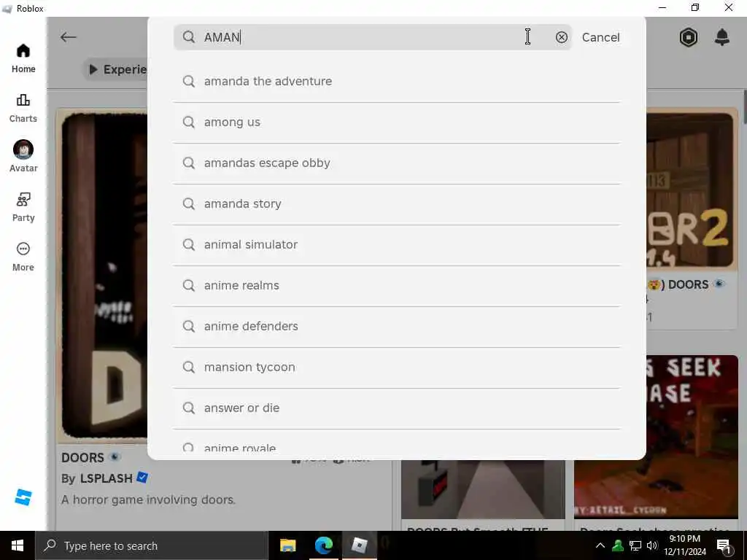The image size is (747, 560).
Task: Click the green user tray icon
Action: (x=618, y=545)
